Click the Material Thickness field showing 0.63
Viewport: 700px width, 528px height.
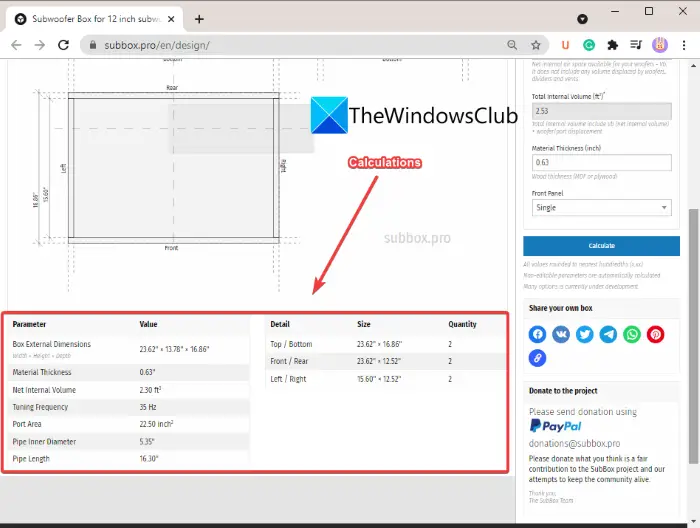pyautogui.click(x=601, y=162)
